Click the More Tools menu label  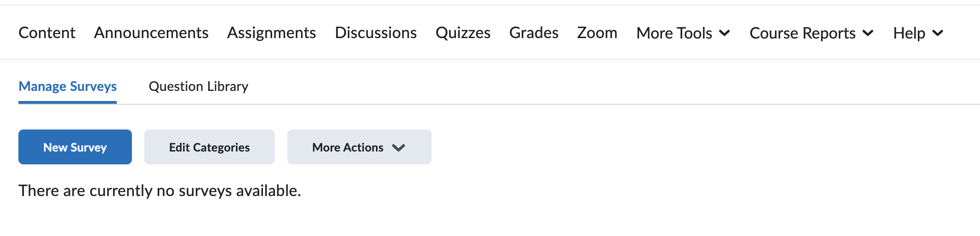674,33
